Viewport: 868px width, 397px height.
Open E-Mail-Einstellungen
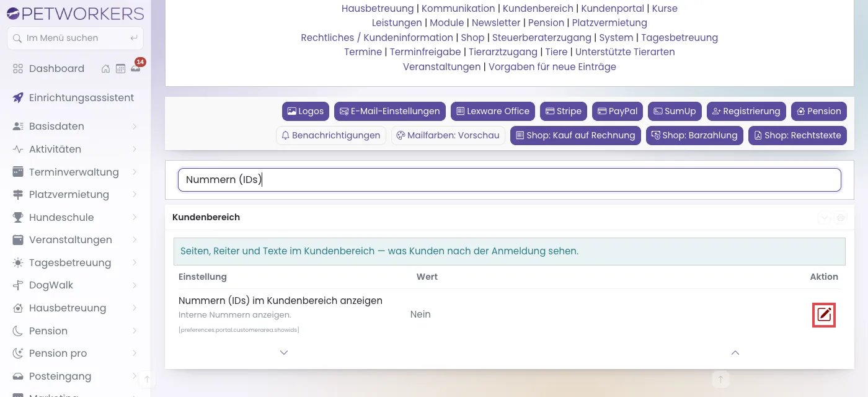(x=390, y=111)
